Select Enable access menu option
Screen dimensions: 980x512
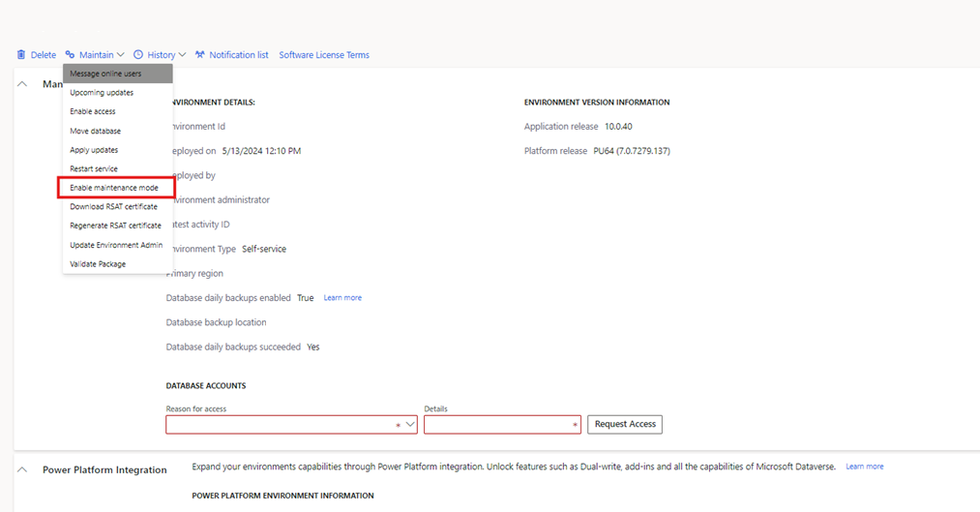point(93,112)
